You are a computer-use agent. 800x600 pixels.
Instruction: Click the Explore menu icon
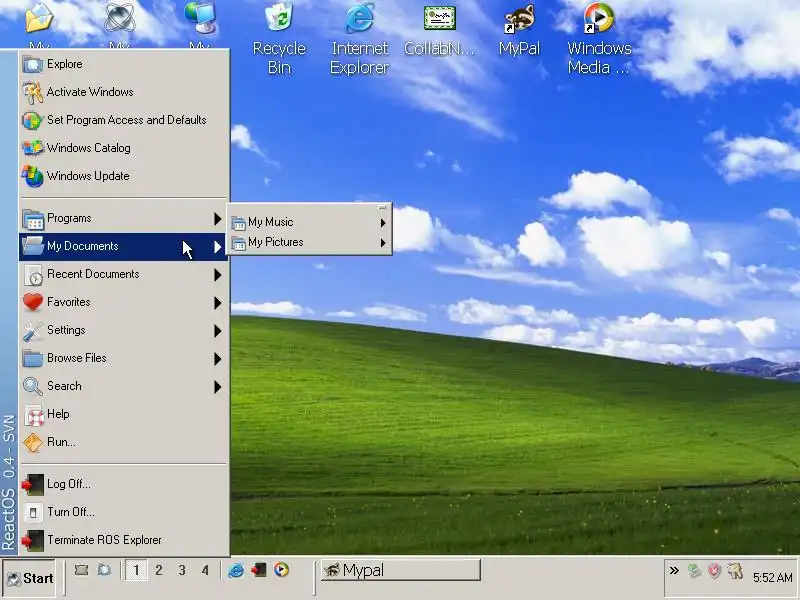(33, 64)
